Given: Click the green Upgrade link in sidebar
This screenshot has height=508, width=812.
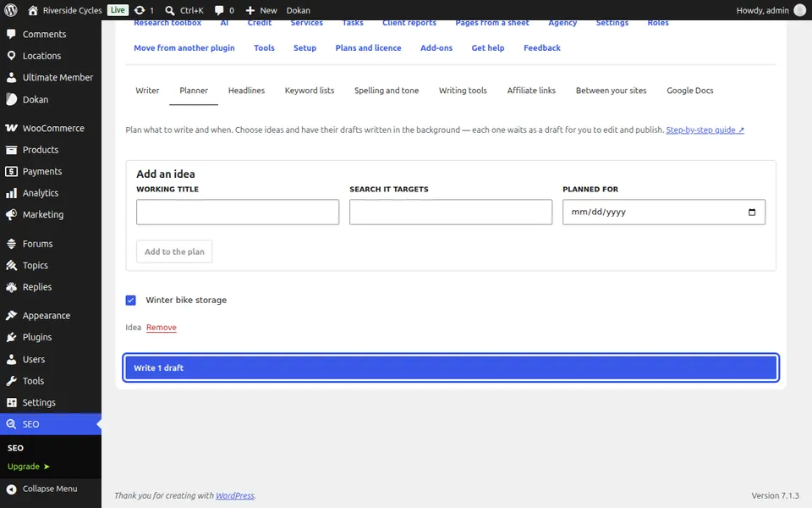Looking at the screenshot, I should (x=28, y=466).
